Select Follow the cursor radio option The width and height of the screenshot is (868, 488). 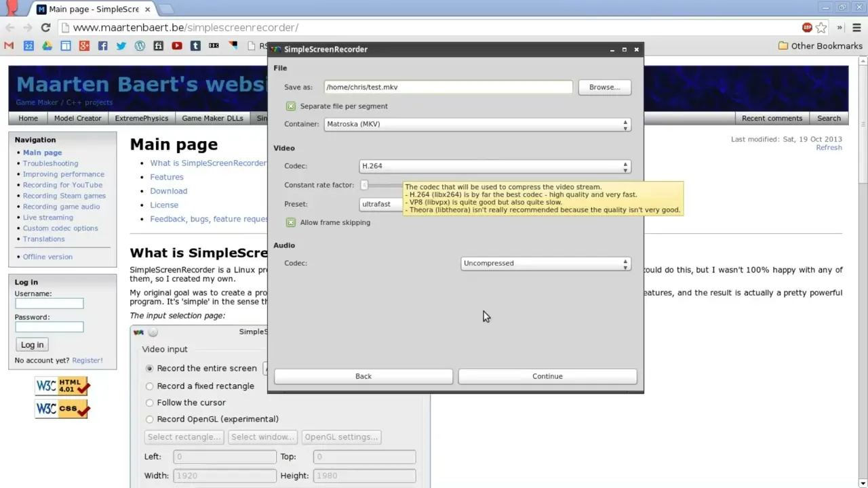(x=150, y=403)
